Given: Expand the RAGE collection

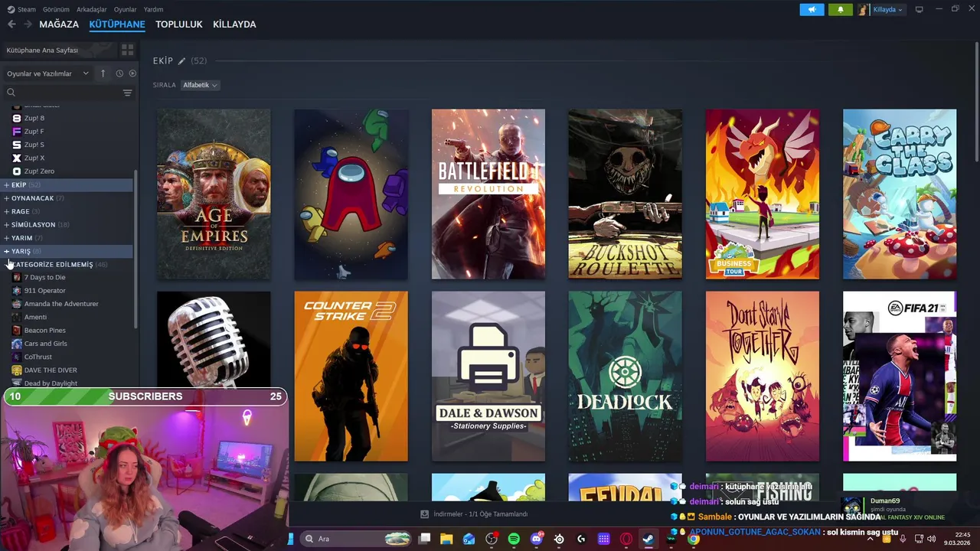Looking at the screenshot, I should point(6,211).
